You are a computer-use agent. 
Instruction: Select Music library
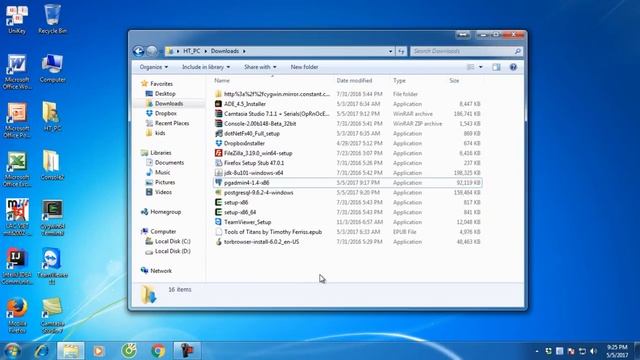[x=162, y=172]
